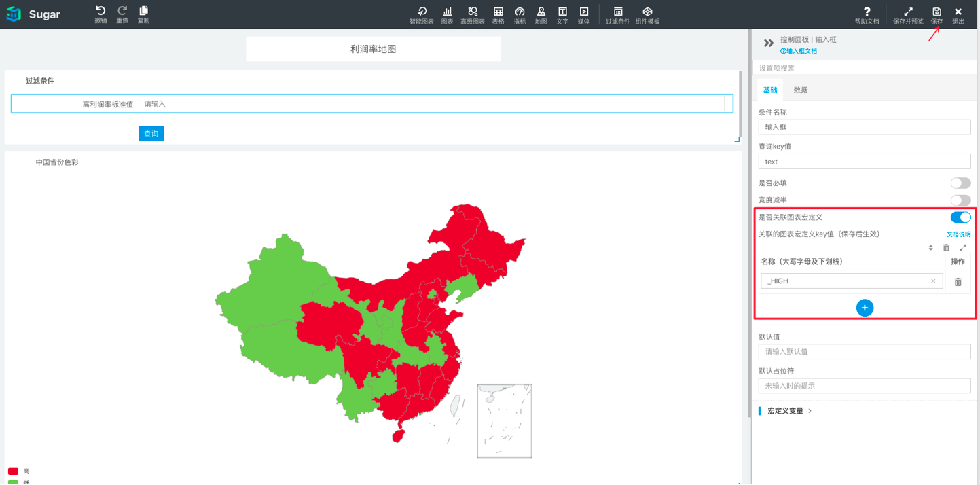Delete the _HIGH macro row with trash icon
Viewport: 980px width, 485px height.
click(958, 281)
